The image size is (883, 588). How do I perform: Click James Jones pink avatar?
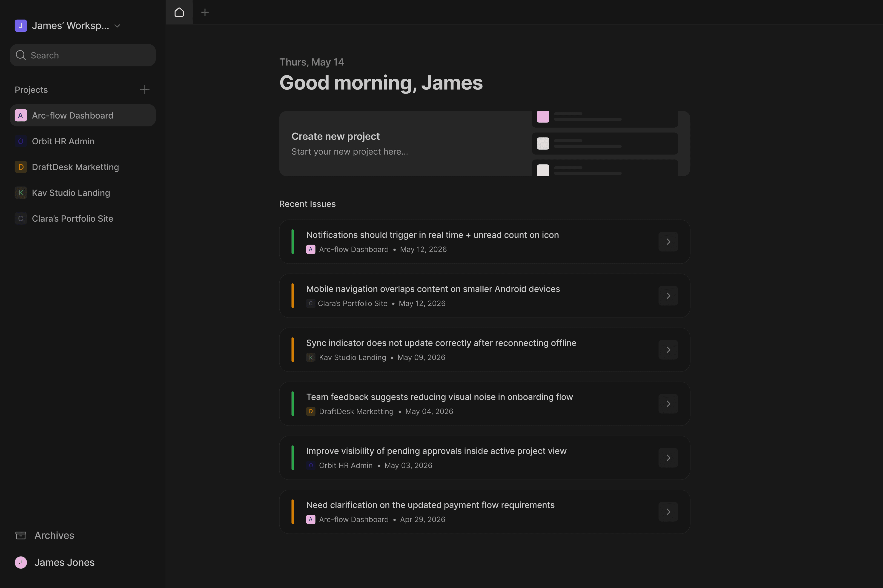pos(21,562)
